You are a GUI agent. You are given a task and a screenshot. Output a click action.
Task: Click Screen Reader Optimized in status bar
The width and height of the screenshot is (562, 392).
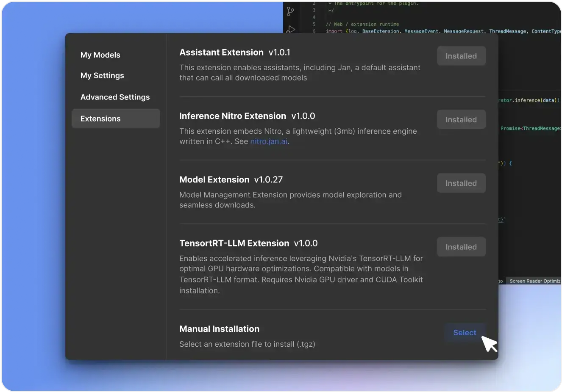[535, 281]
